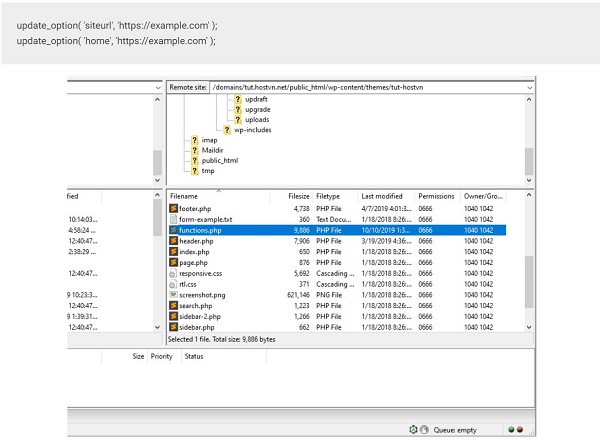
Task: Sort remote files by Permissions column
Action: point(438,196)
